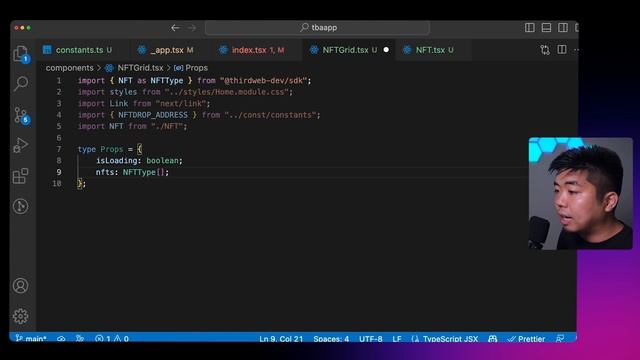Open the Run and Debug view
640x360 pixels.
point(20,145)
